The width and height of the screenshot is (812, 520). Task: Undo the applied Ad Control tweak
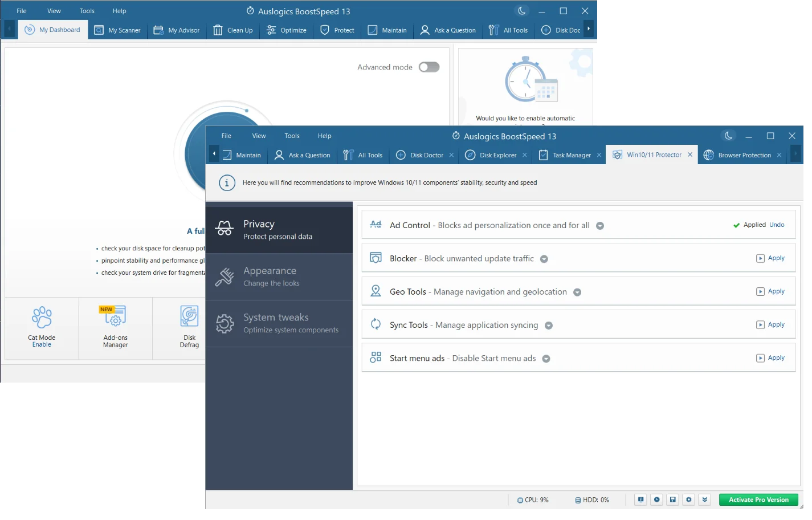[x=777, y=225]
